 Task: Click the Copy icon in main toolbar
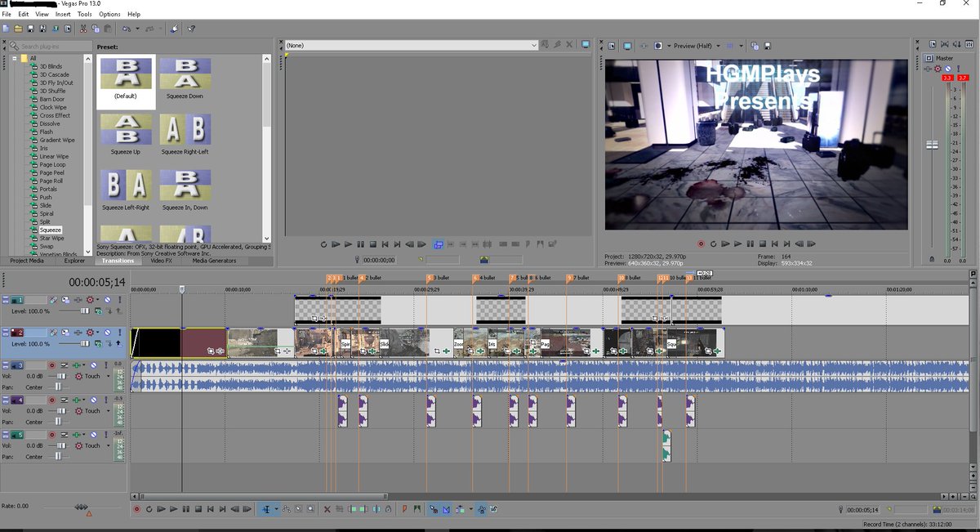point(95,29)
